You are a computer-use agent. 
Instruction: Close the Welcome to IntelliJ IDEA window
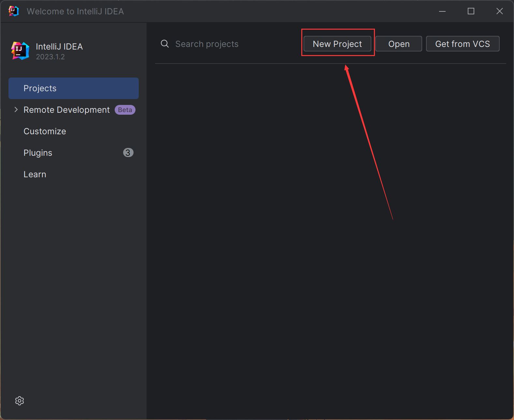pyautogui.click(x=499, y=11)
